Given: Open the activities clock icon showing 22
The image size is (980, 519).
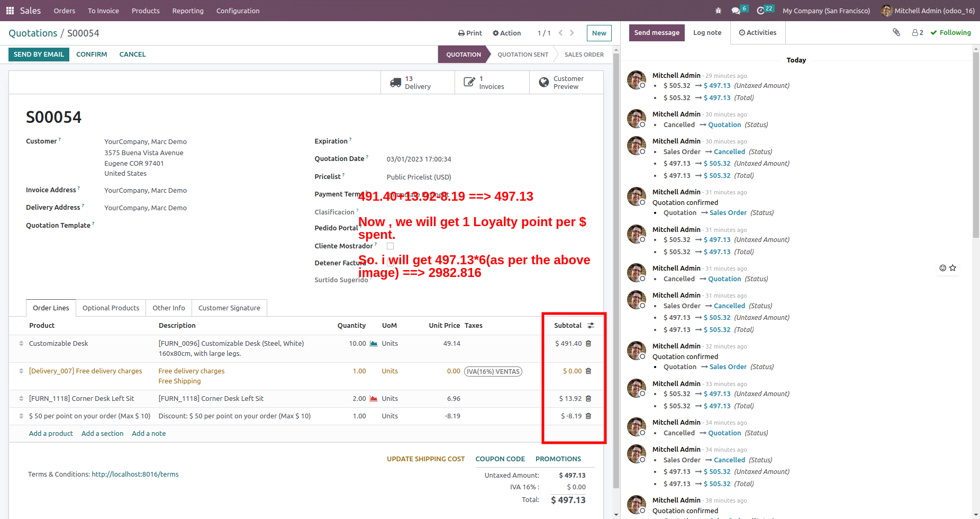Looking at the screenshot, I should click(761, 10).
